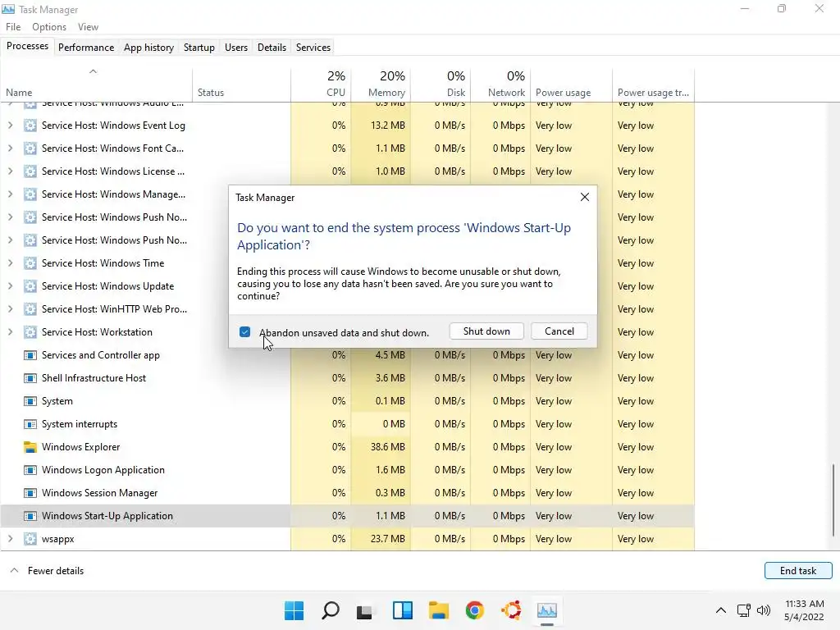Click the wsappx gear icon
The width and height of the screenshot is (840, 630).
tap(30, 539)
